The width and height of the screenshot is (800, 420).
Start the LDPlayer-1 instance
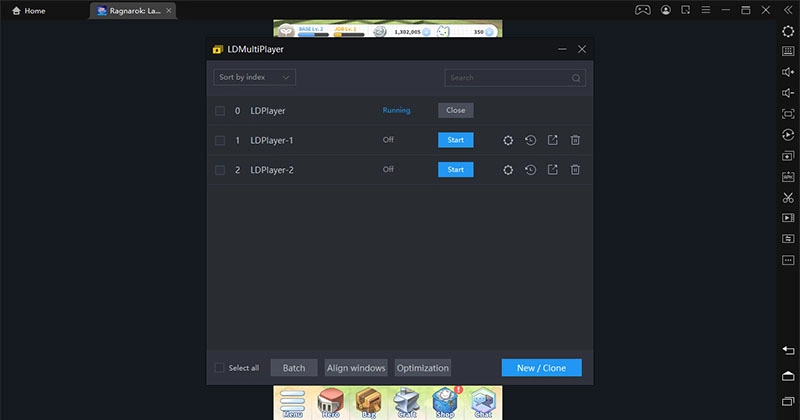coord(455,140)
